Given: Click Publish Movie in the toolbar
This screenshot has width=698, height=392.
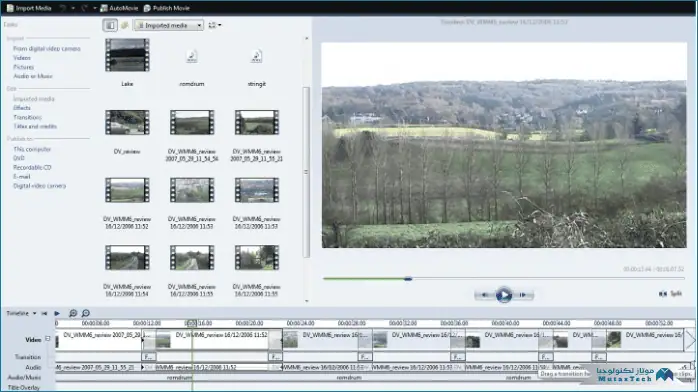Looking at the screenshot, I should (x=166, y=8).
